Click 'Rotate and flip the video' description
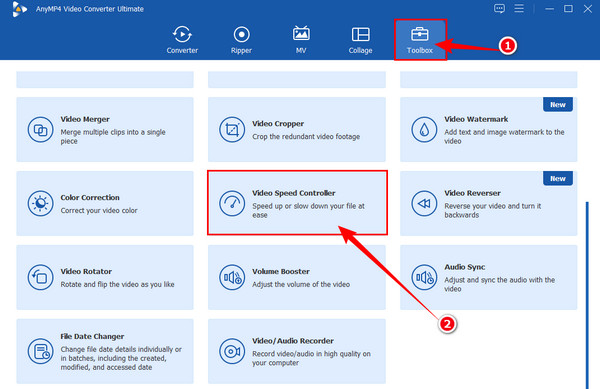 point(117,285)
